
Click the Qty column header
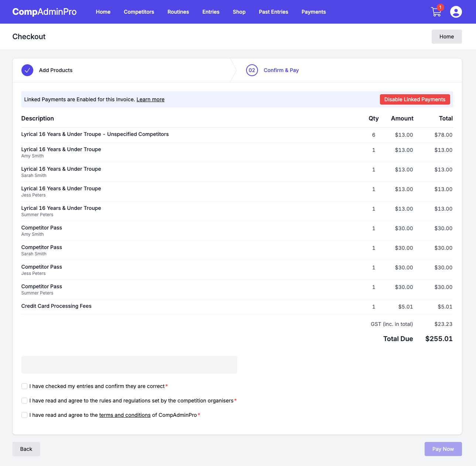pos(374,118)
